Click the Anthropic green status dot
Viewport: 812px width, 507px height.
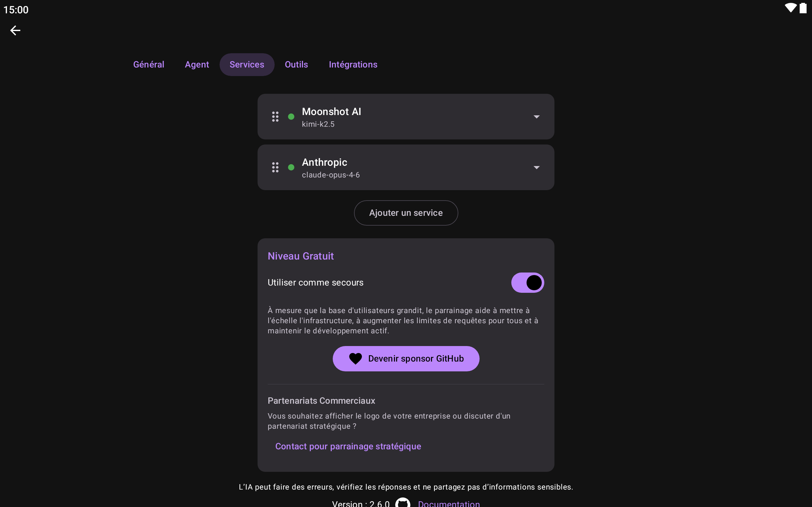click(x=291, y=167)
